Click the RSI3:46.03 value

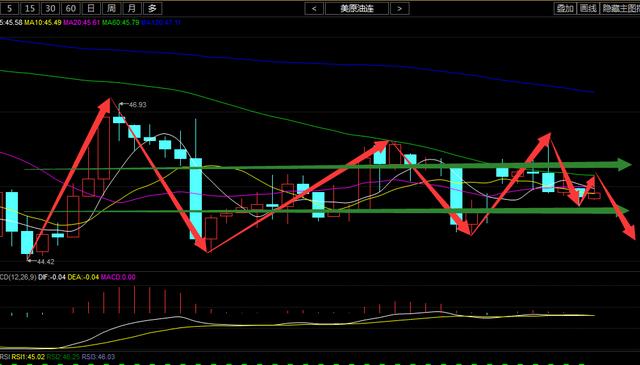[98, 357]
